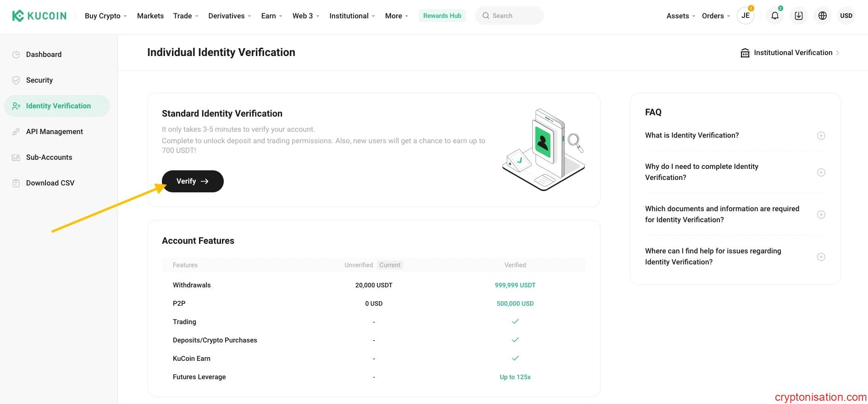Select Sub-Accounts in the sidebar
Image resolution: width=868 pixels, height=404 pixels.
pos(49,157)
